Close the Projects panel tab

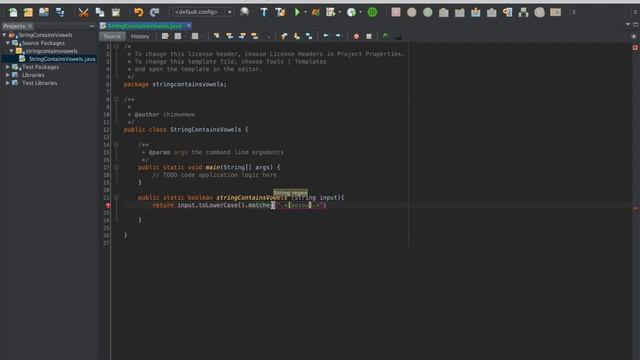[30, 26]
